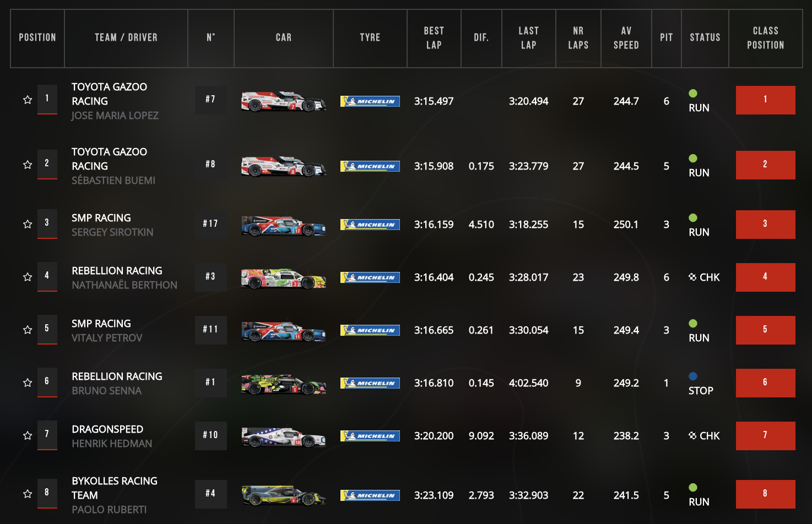
Task: Click best lap time 3:15.497
Action: [434, 101]
